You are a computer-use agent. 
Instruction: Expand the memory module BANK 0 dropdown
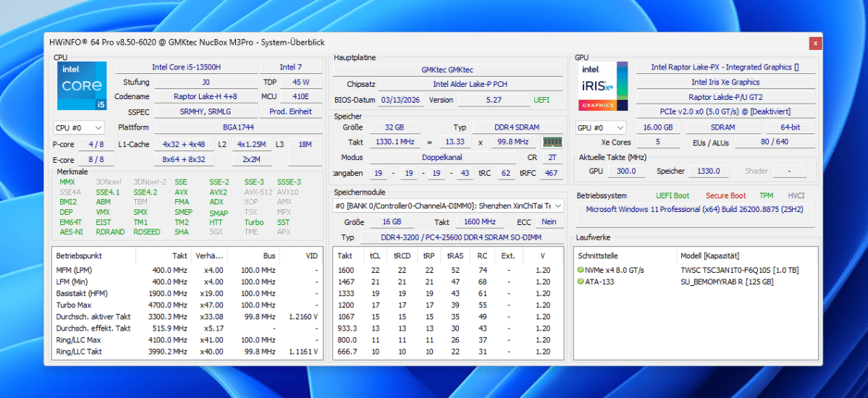[448, 206]
